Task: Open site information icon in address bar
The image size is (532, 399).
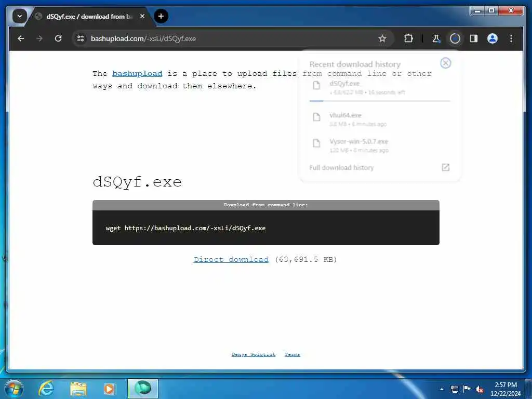Action: pos(81,38)
